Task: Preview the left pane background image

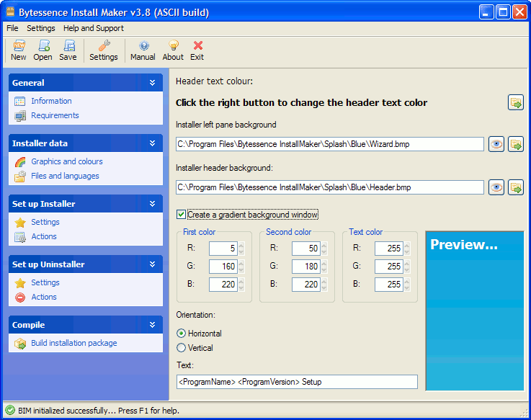Action: coord(496,144)
